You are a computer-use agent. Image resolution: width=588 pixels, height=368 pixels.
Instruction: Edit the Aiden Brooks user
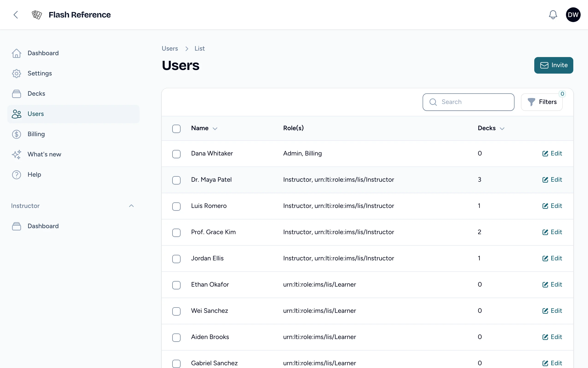pyautogui.click(x=552, y=337)
